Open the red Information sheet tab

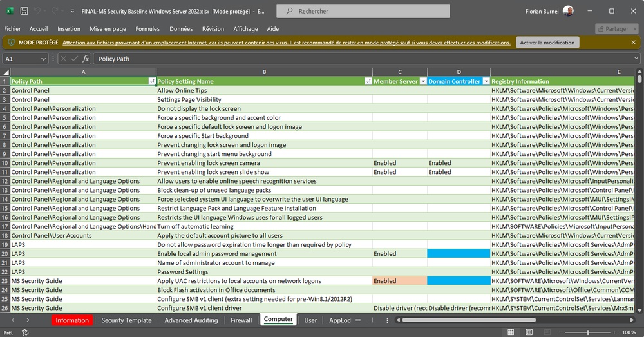click(72, 320)
